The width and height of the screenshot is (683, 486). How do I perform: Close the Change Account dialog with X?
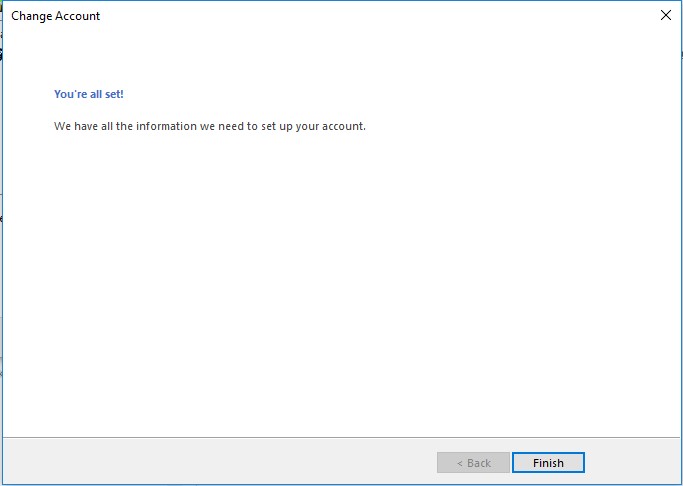tap(666, 15)
